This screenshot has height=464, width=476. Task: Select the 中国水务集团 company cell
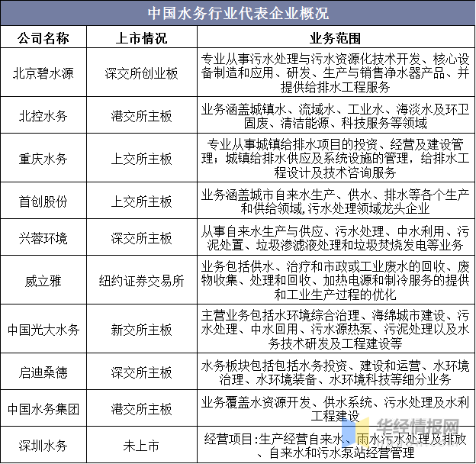[x=43, y=409]
